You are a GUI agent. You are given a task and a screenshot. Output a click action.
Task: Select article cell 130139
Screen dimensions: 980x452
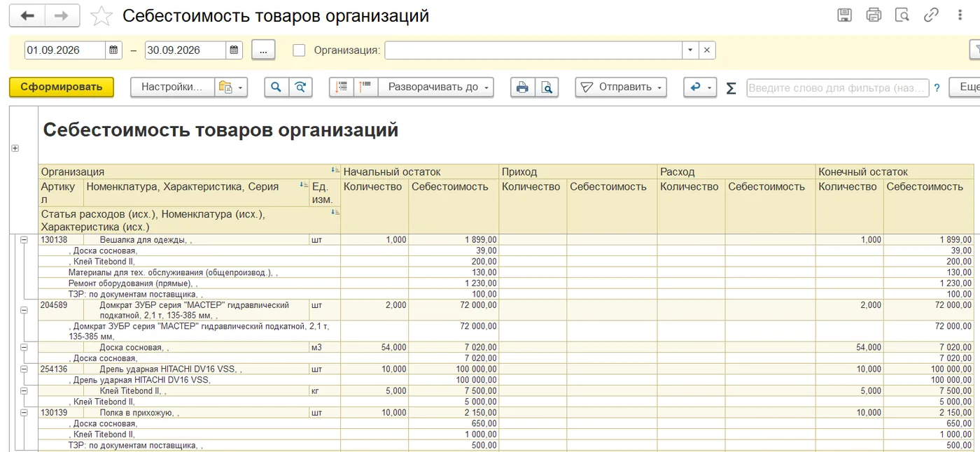[61, 413]
